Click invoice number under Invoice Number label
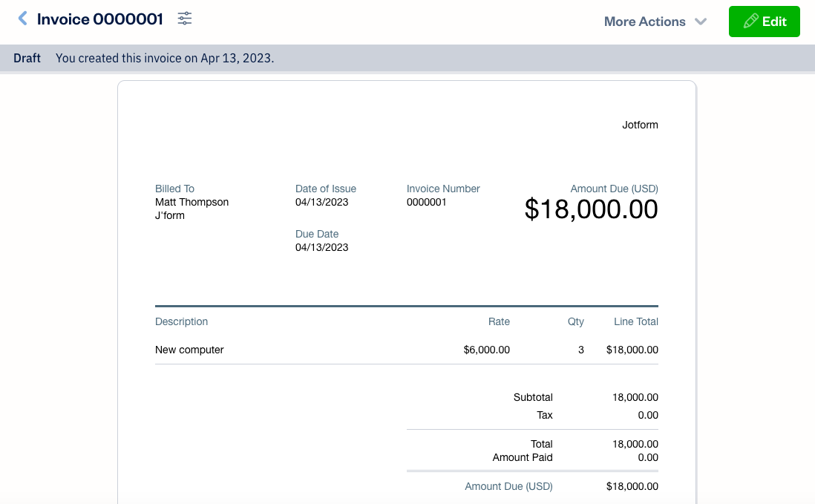 (x=426, y=202)
